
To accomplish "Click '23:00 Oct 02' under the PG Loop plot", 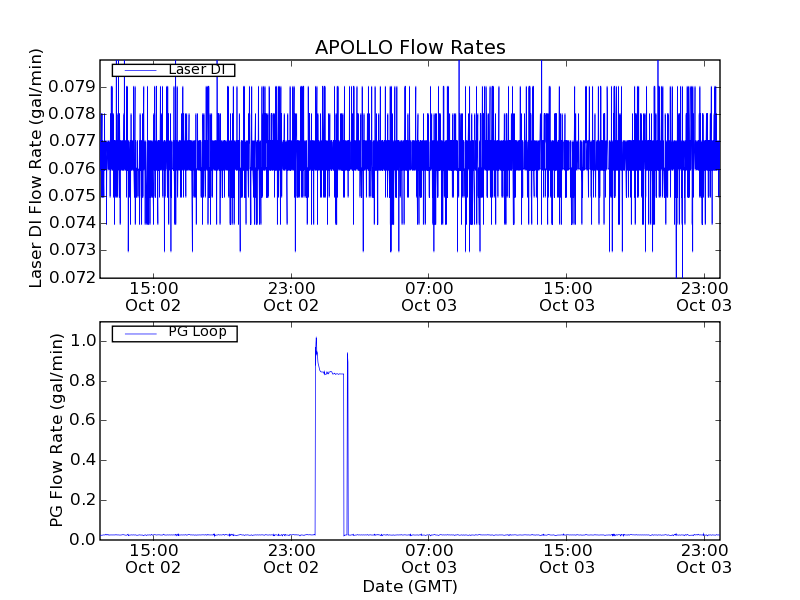I will 291,559.
